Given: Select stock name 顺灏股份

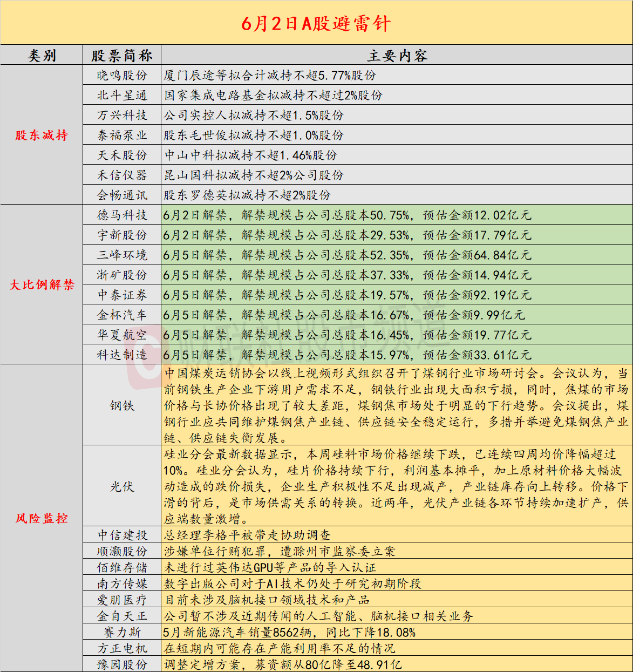Looking at the screenshot, I should tap(122, 551).
